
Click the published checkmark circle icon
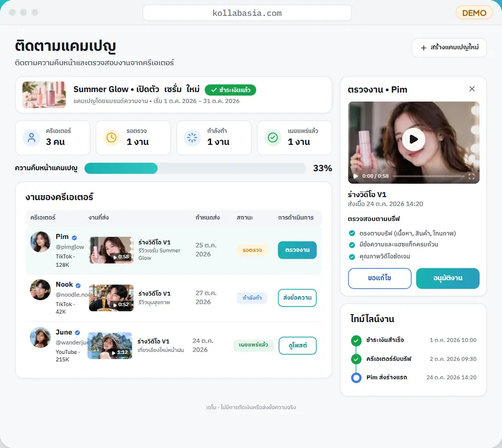[273, 137]
